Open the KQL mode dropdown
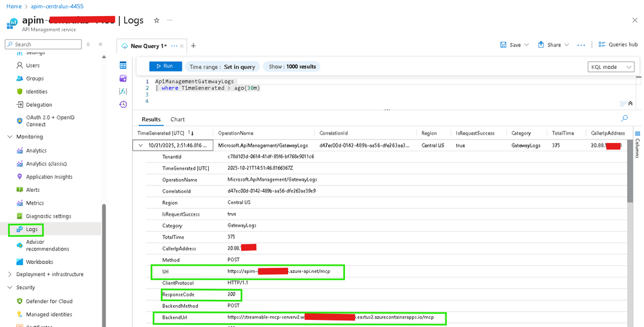Viewport: 644px width, 327px height. tap(611, 67)
